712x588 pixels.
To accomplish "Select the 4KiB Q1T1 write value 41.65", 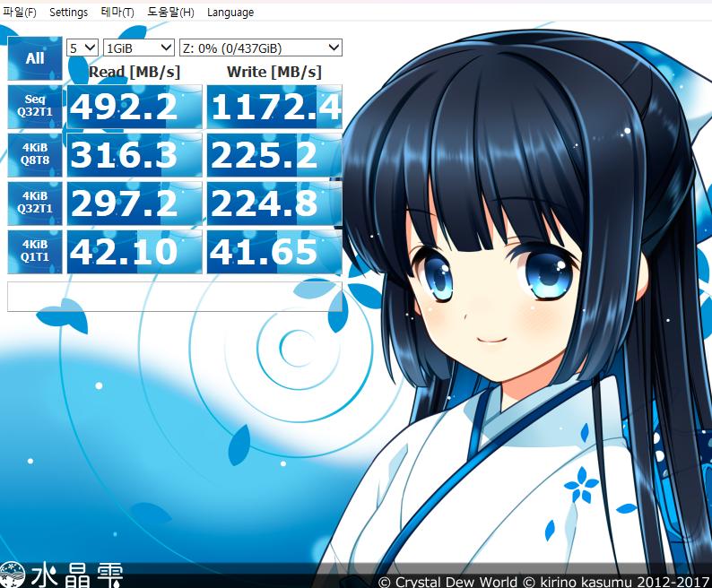I will [274, 252].
